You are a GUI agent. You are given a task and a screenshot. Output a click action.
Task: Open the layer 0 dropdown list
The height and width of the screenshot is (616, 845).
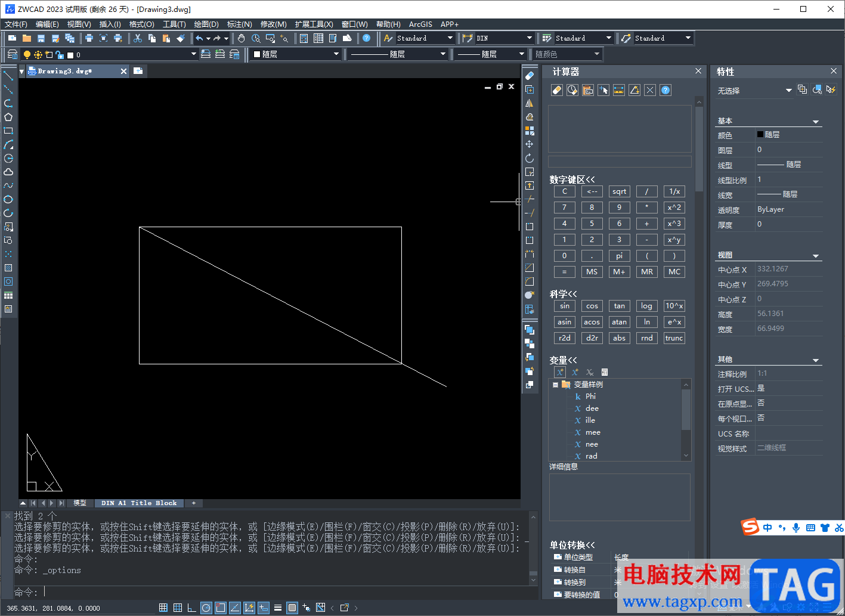pos(193,54)
